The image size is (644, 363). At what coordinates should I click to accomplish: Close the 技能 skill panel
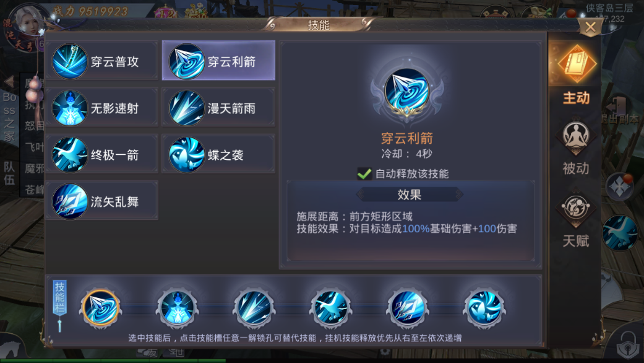tap(590, 27)
